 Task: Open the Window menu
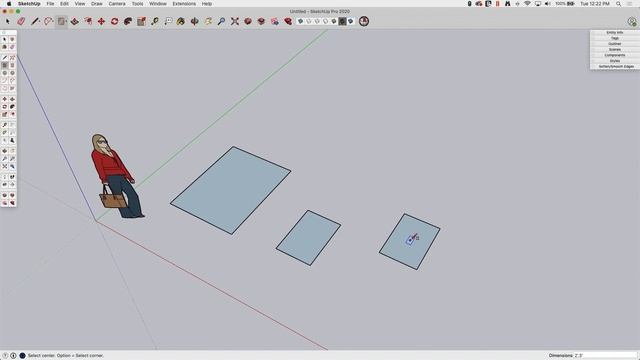[158, 4]
